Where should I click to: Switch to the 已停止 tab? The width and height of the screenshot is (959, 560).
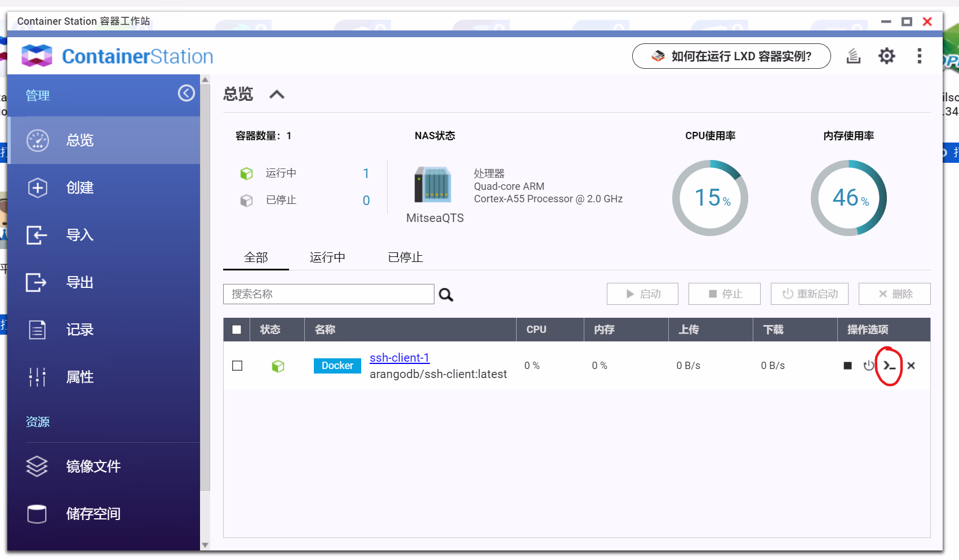405,258
